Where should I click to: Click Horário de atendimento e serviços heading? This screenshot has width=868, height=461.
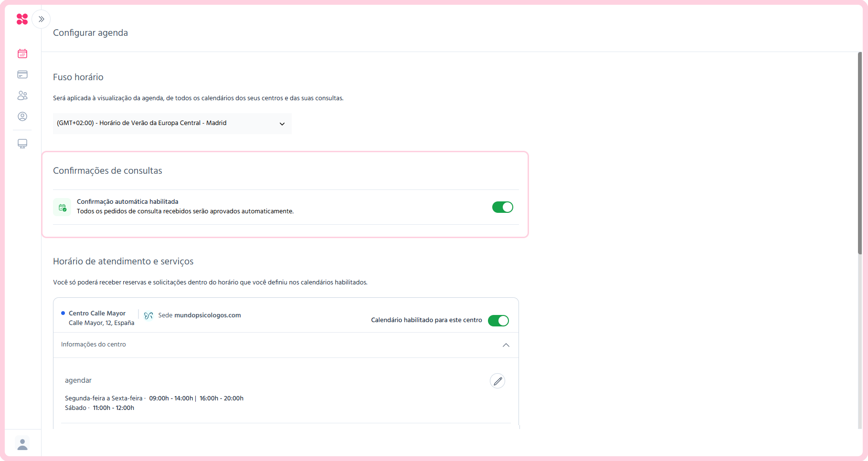[x=123, y=262]
